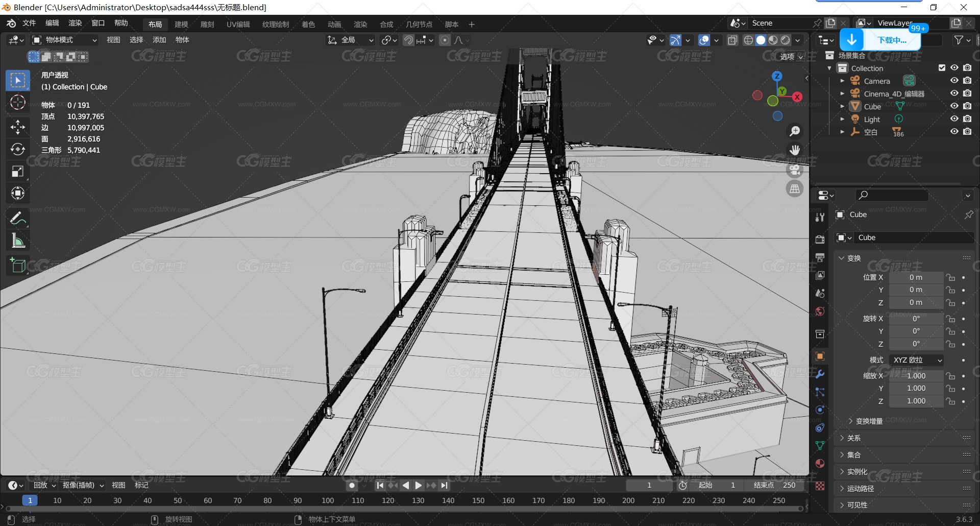Click the viewport zoom magnifier icon
This screenshot has height=526, width=980.
click(x=795, y=131)
